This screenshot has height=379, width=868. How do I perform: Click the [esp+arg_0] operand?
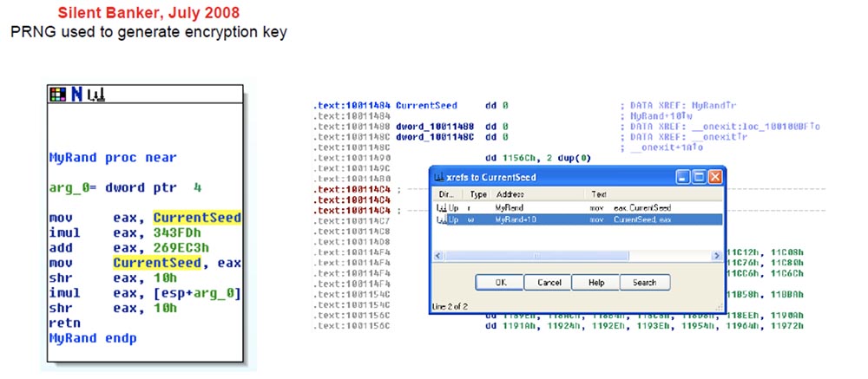(197, 293)
